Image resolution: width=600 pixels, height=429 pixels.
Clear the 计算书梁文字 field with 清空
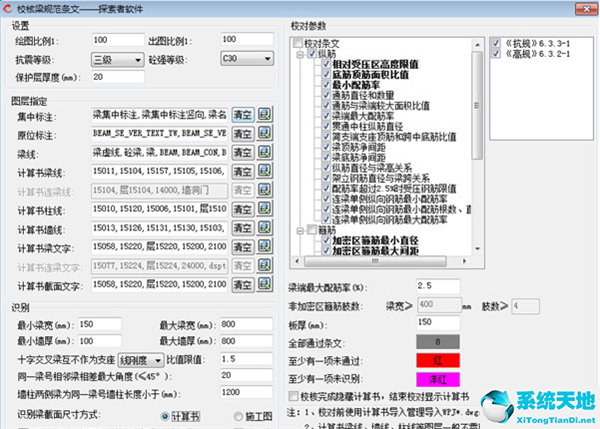(x=243, y=247)
